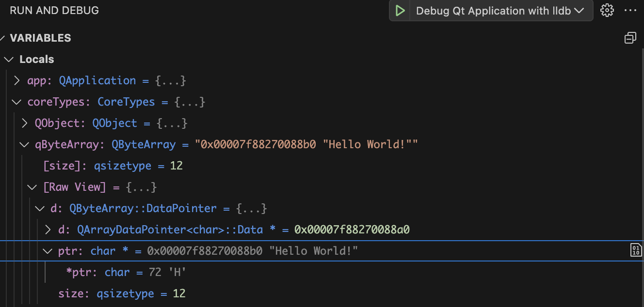Viewport: 644px width, 307px height.
Task: Collapse d QByteArray::DataPointer node
Action: coord(40,208)
